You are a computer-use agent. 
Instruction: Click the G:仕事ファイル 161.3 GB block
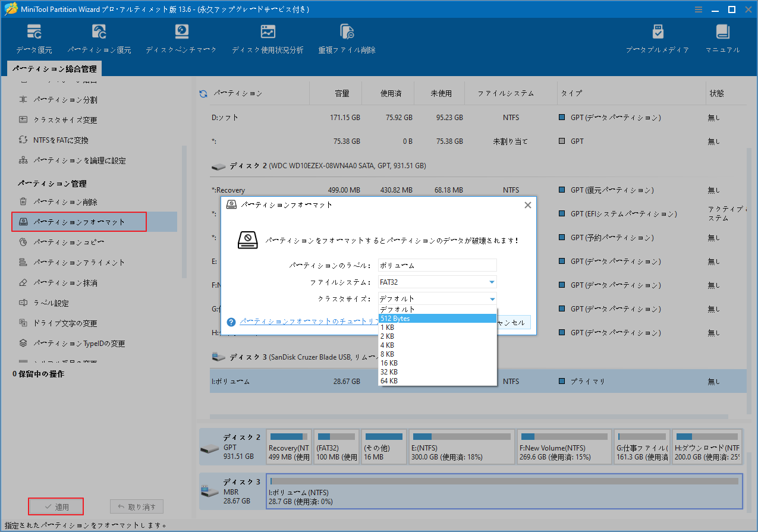[641, 446]
